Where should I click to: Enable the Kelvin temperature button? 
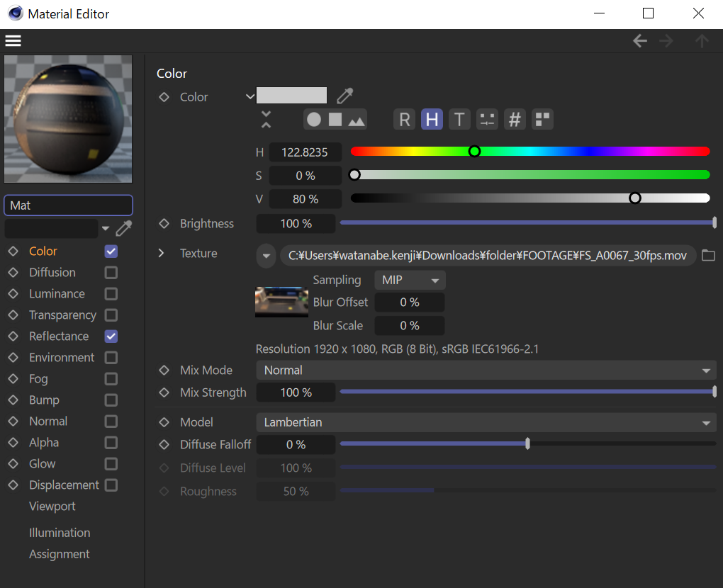tap(459, 120)
